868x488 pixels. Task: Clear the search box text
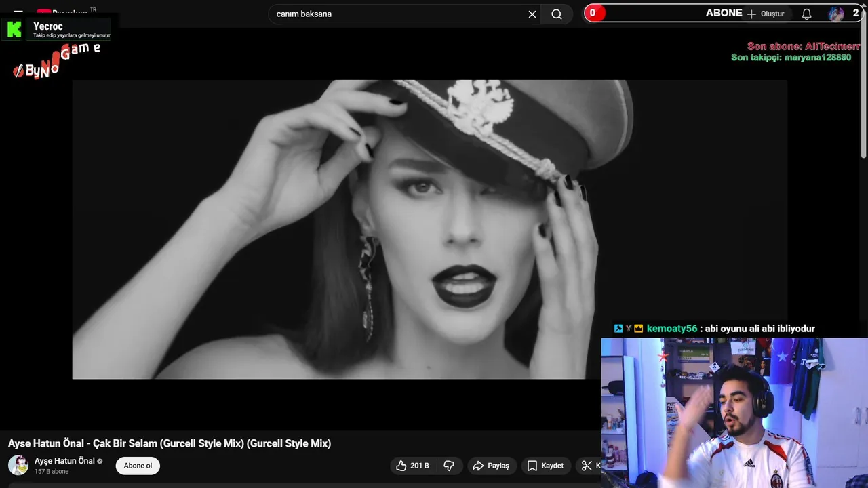tap(532, 14)
